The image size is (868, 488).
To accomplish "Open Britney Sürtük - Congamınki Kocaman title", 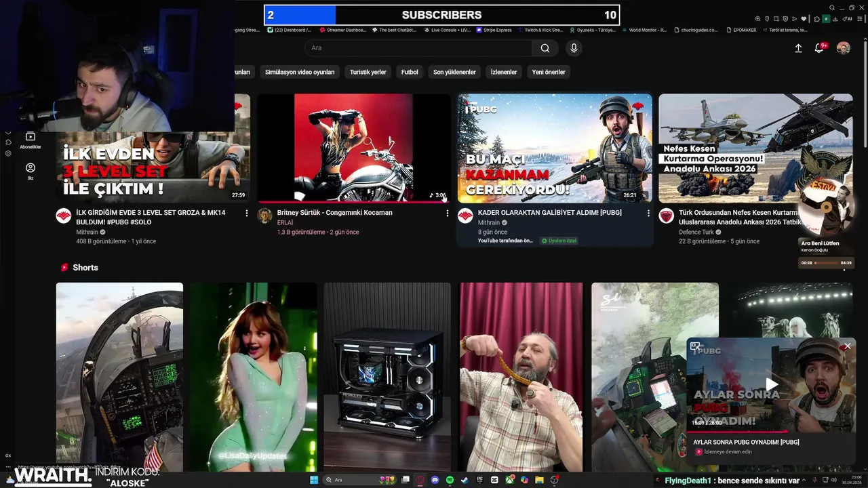I will (x=334, y=213).
